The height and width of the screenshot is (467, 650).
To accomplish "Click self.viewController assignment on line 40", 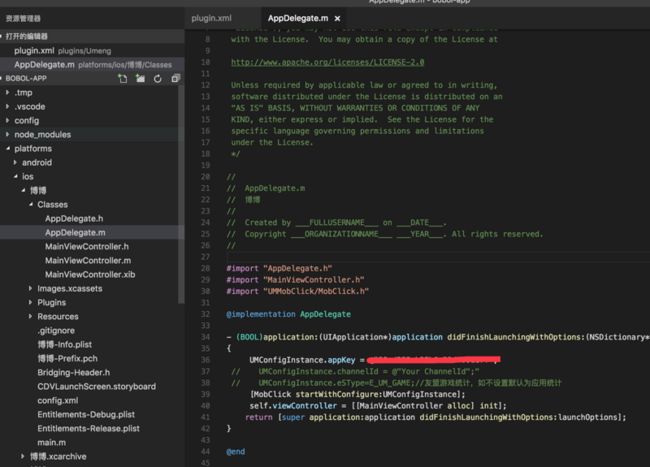I will [378, 406].
